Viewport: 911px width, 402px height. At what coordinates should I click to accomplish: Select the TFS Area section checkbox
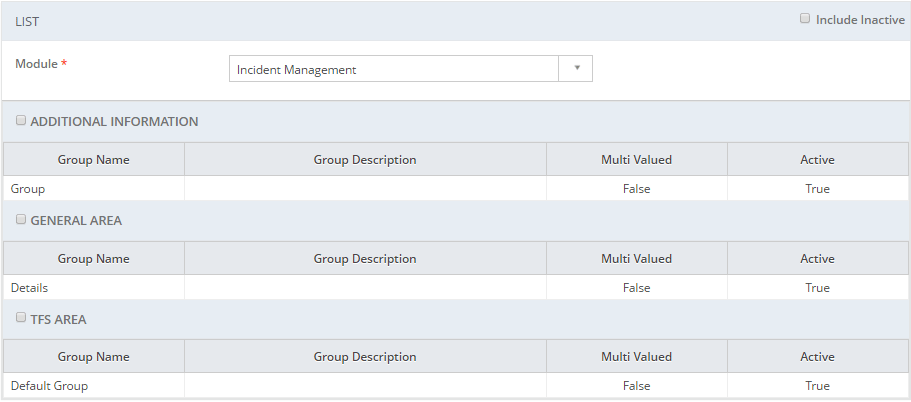coord(21,318)
